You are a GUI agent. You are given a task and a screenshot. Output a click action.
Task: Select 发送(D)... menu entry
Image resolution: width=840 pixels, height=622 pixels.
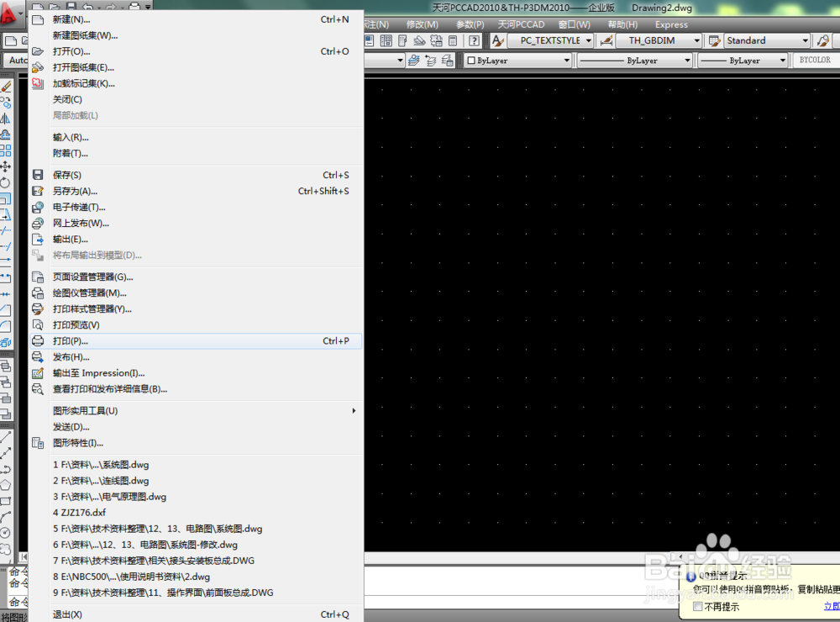196,427
